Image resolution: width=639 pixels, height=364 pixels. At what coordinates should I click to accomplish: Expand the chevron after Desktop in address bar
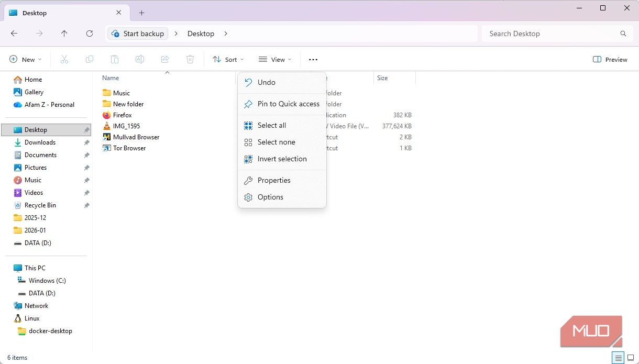pyautogui.click(x=226, y=34)
